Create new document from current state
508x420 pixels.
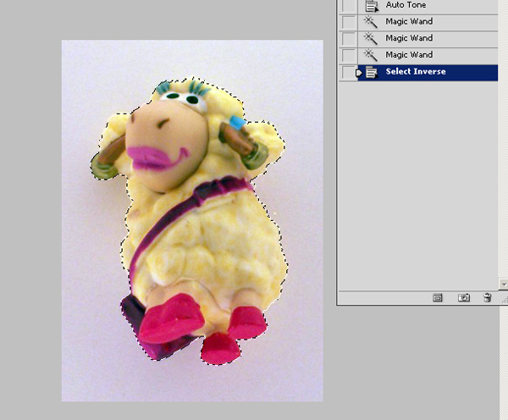click(x=438, y=297)
